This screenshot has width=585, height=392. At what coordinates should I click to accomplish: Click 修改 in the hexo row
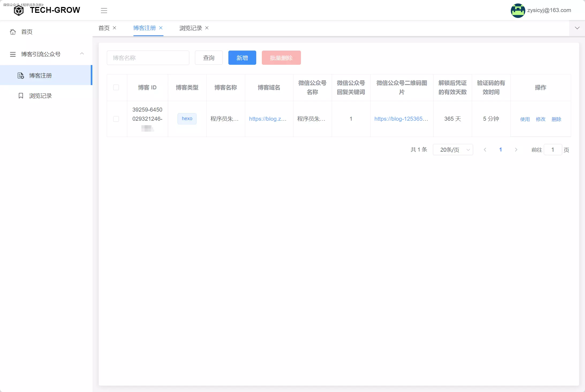[x=541, y=119]
